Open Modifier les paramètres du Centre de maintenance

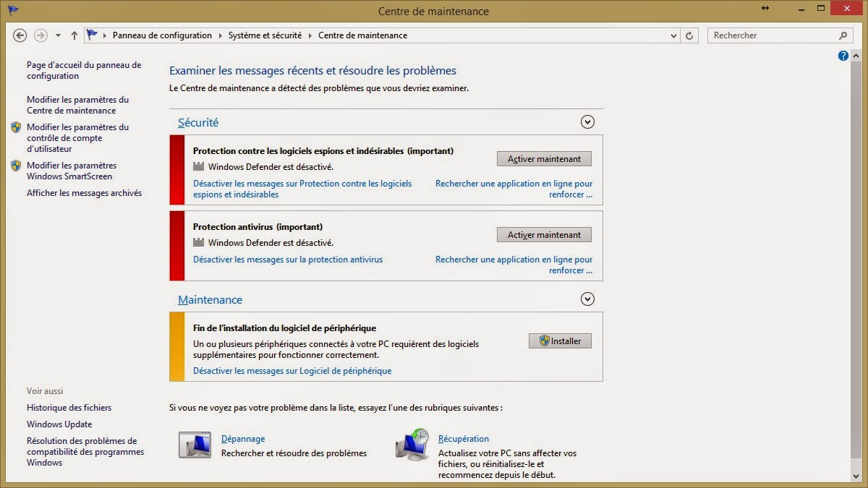tap(77, 105)
